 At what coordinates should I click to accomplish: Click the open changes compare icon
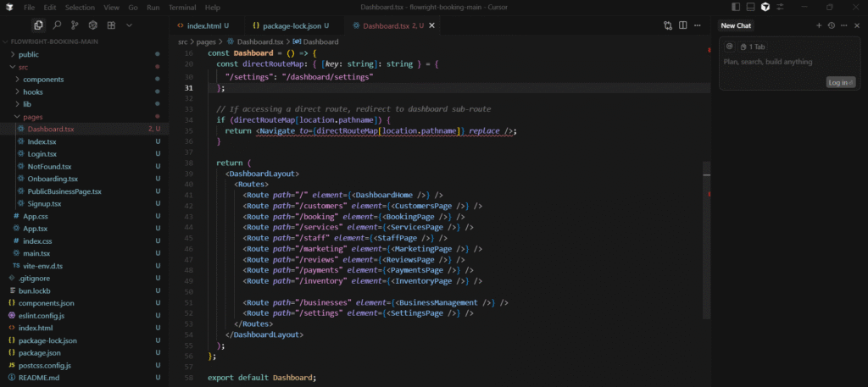[x=668, y=26]
